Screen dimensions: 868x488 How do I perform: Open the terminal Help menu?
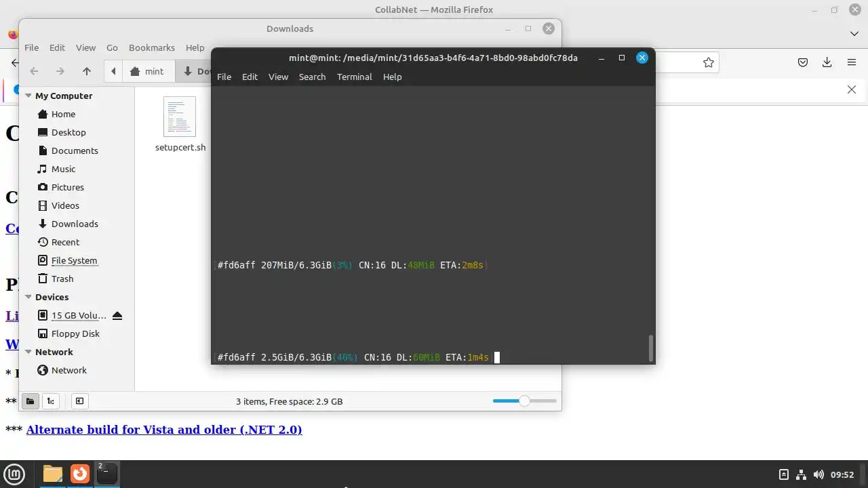(x=392, y=77)
